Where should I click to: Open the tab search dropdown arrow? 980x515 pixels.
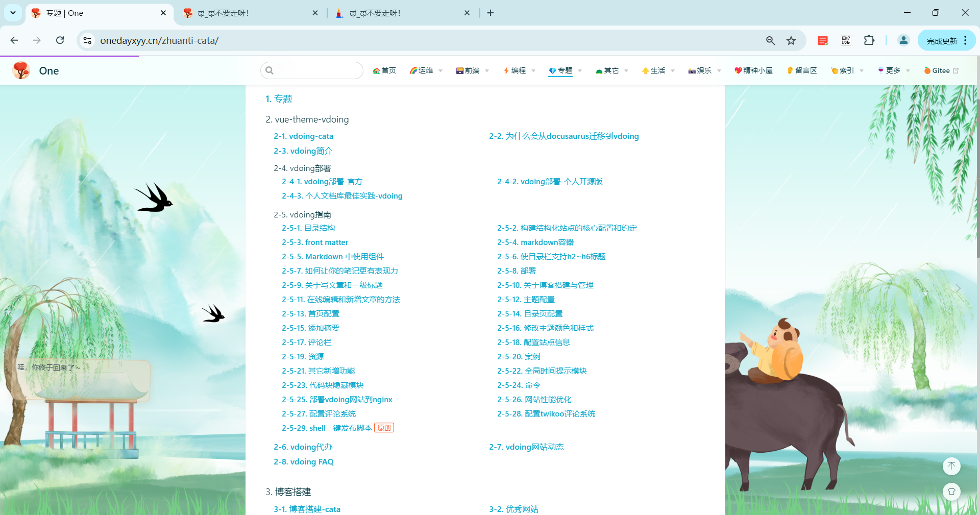13,13
